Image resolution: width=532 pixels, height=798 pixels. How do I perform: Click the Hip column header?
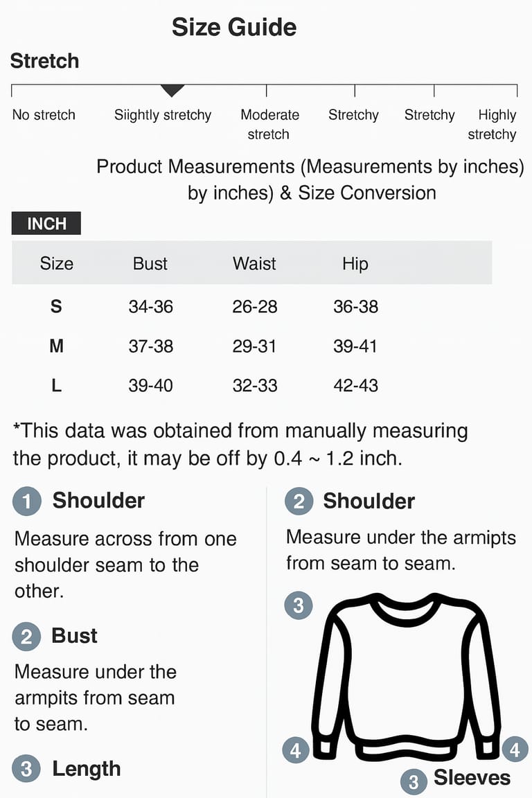pyautogui.click(x=355, y=264)
